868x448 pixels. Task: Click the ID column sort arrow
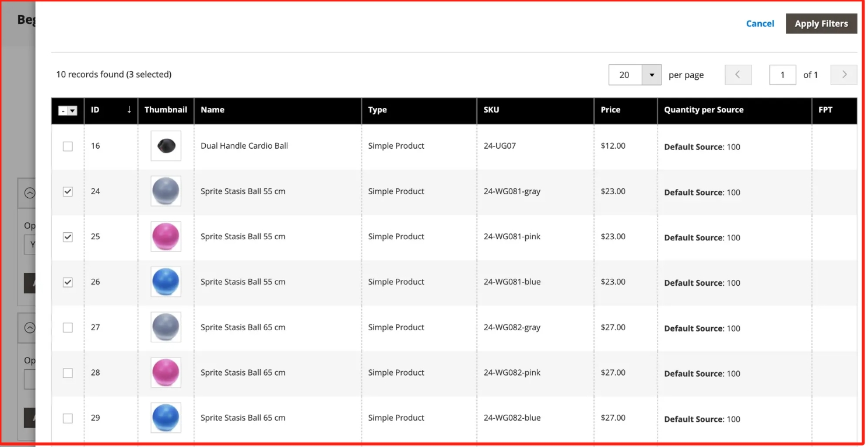coord(129,110)
